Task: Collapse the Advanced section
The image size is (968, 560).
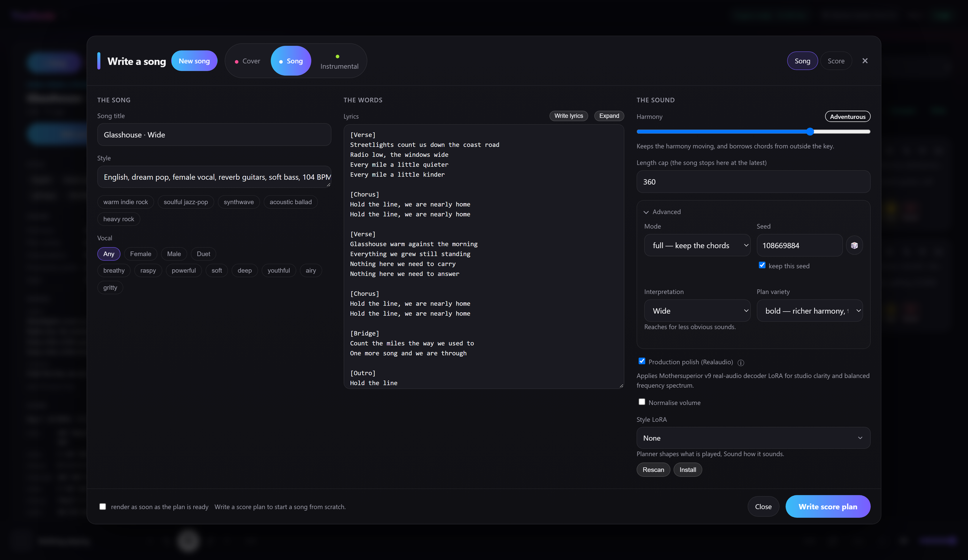Action: 662,212
